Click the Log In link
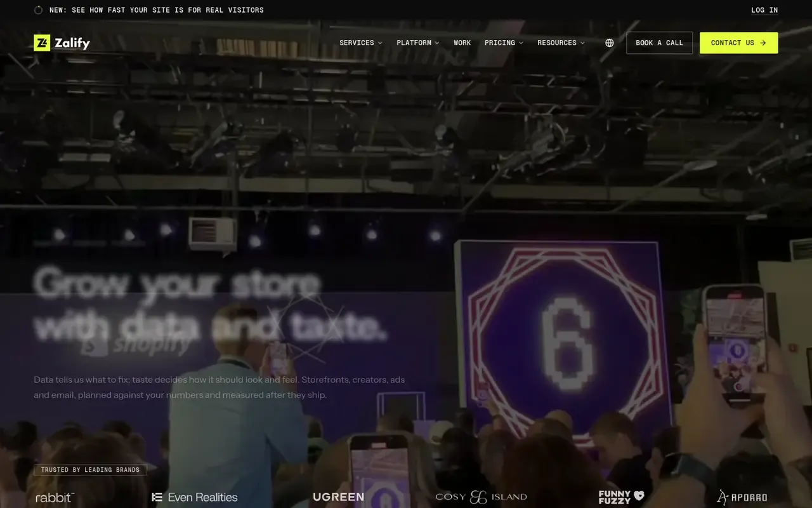The image size is (812, 508). point(764,10)
